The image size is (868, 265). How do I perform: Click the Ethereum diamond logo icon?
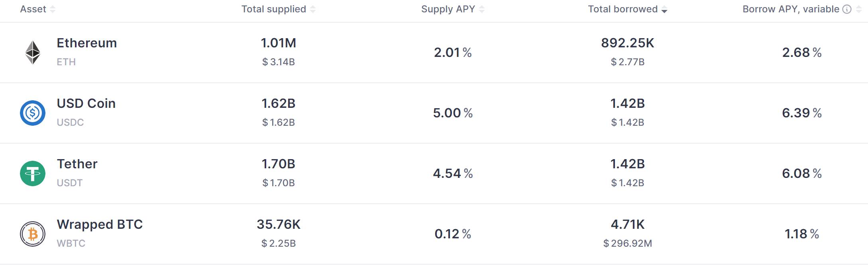coord(33,53)
